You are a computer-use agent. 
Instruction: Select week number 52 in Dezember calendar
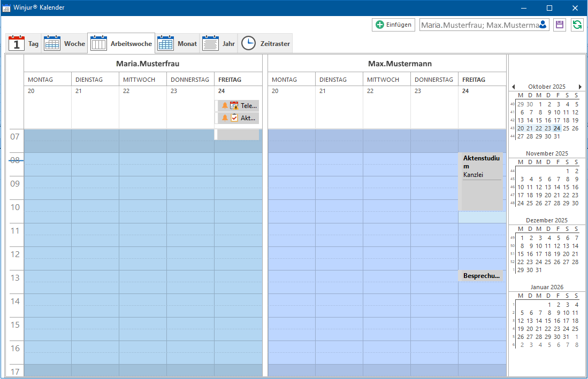(x=513, y=262)
